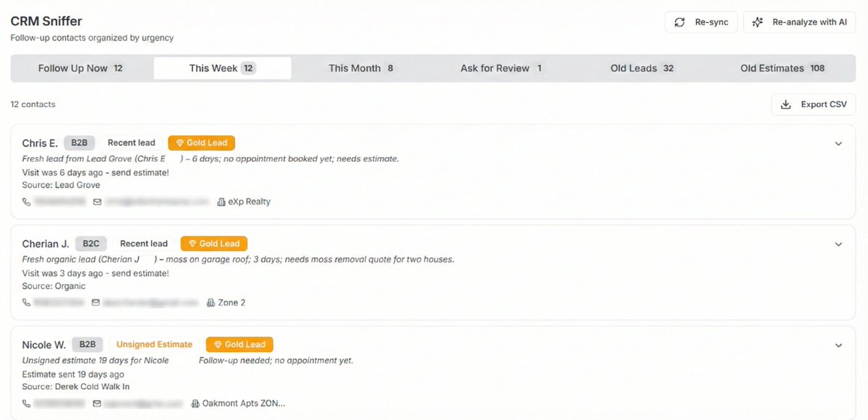The height and width of the screenshot is (420, 868).
Task: Select the This Week tab
Action: click(222, 69)
